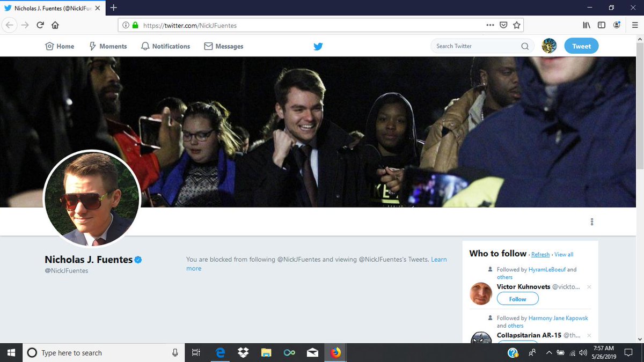
Task: Open File Explorer from taskbar
Action: click(266, 352)
